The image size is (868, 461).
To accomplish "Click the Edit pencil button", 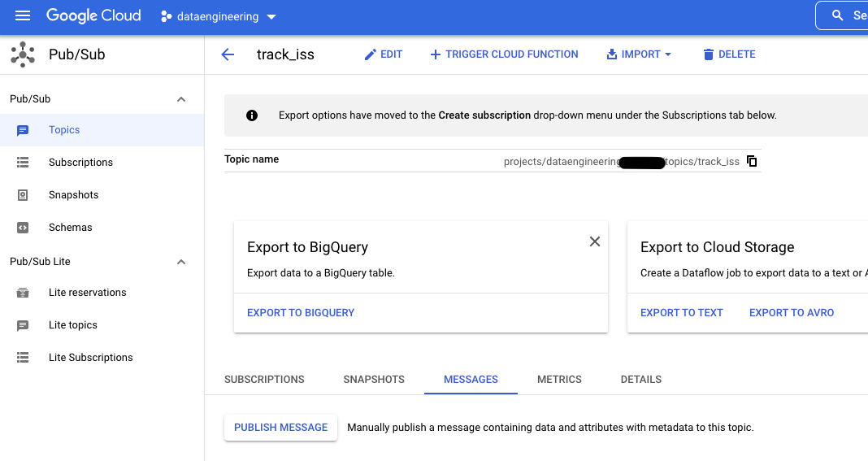I will [383, 54].
